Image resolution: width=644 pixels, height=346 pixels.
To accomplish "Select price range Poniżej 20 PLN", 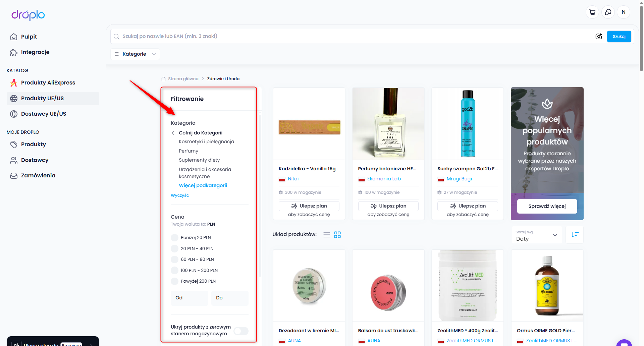I will coord(174,238).
